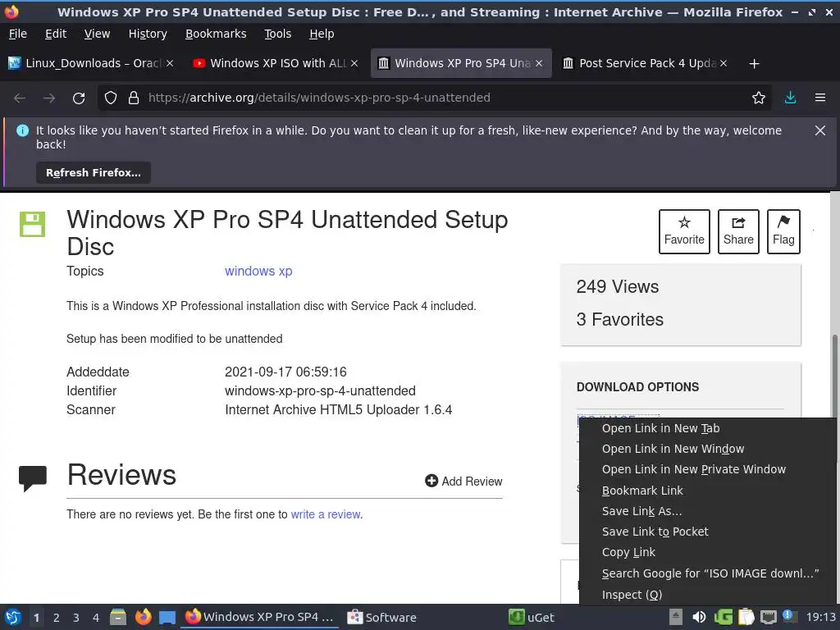Close the Windows XP ISO YouTube tab
Image resolution: width=840 pixels, height=630 pixels.
354,63
